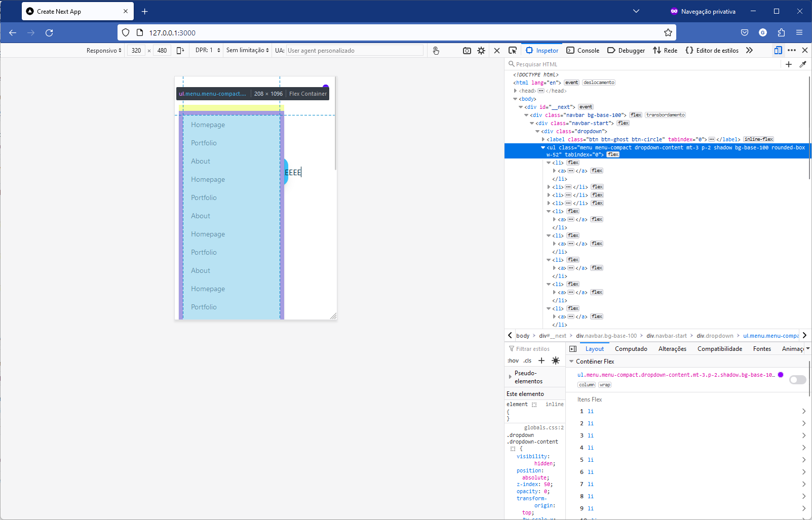Viewport: 812px width, 520px height.
Task: Select the pick element inspector tool
Action: (513, 50)
